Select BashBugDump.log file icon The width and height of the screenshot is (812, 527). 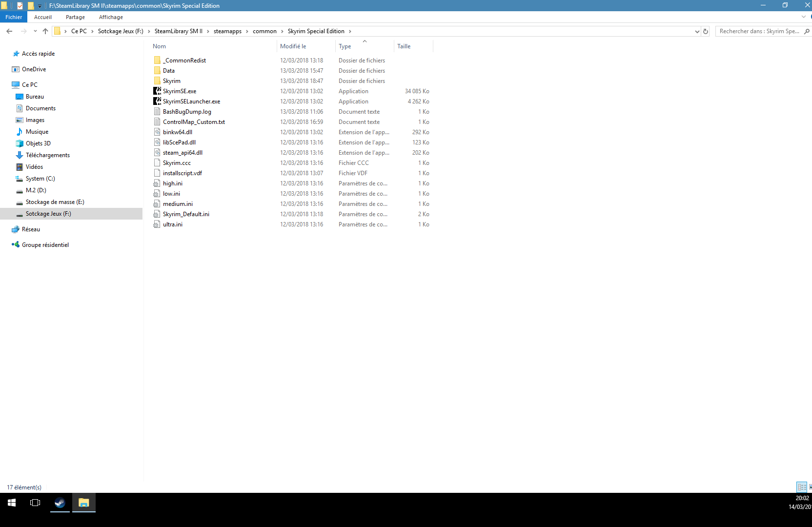pyautogui.click(x=157, y=112)
